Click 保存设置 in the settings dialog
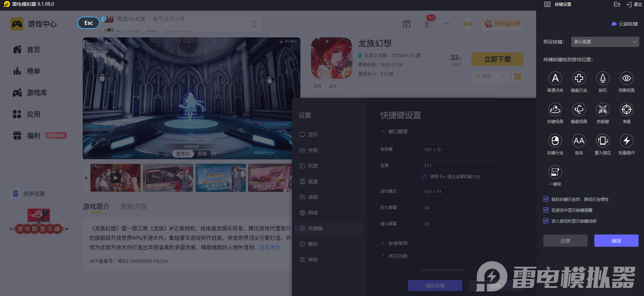The image size is (644, 296). coord(435,286)
